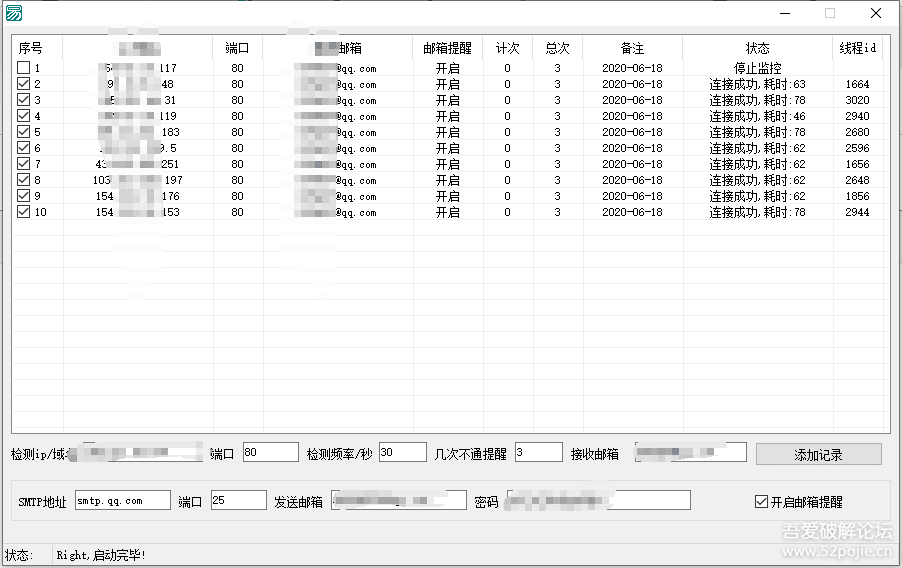The width and height of the screenshot is (902, 568).
Task: Click the app icon in title bar
Action: [14, 13]
